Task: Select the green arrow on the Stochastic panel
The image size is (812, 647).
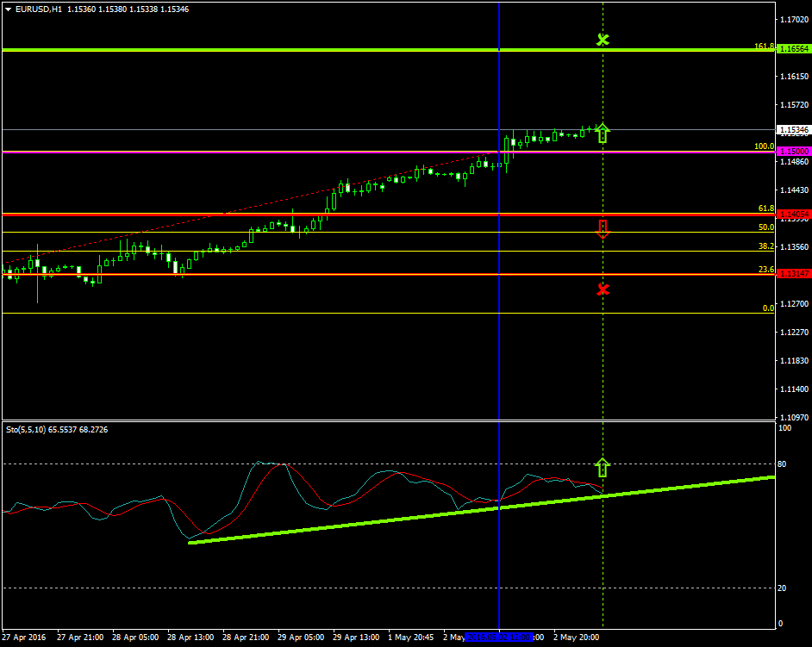Action: tap(603, 466)
